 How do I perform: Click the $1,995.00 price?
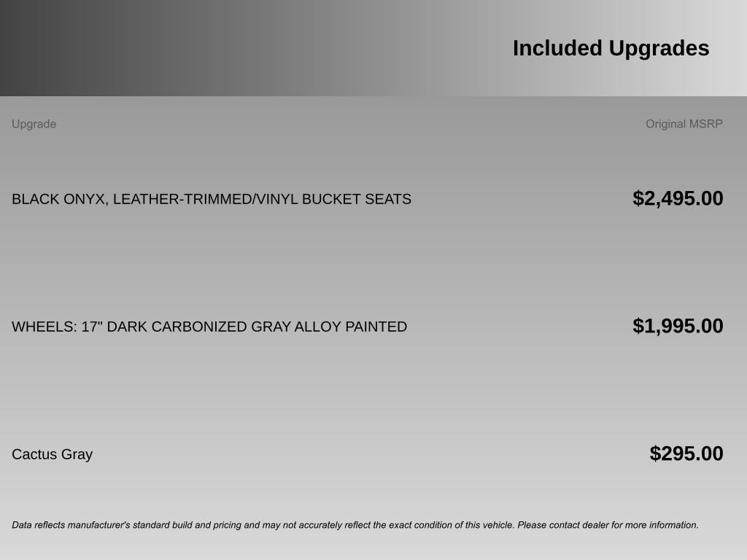[x=678, y=326]
